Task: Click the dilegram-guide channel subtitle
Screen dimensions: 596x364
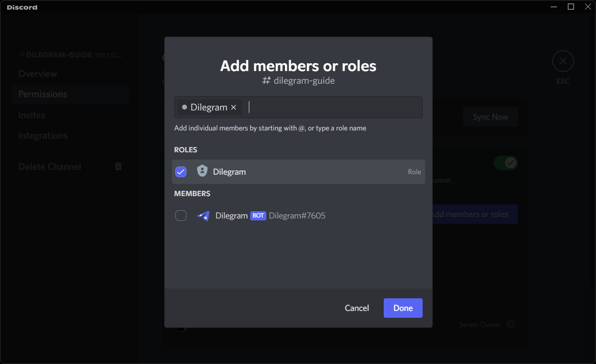Action: click(298, 80)
